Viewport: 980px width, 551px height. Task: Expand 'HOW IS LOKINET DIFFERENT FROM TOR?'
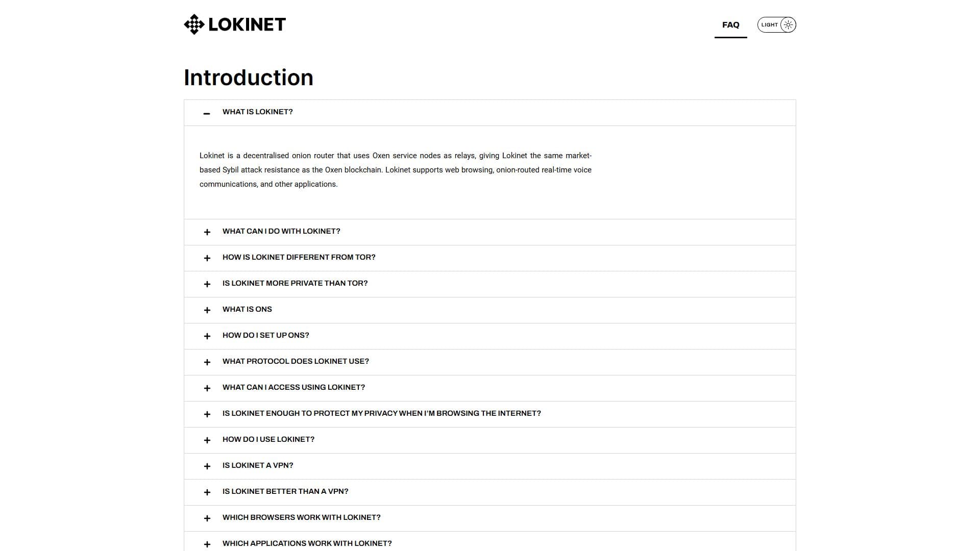pyautogui.click(x=489, y=258)
